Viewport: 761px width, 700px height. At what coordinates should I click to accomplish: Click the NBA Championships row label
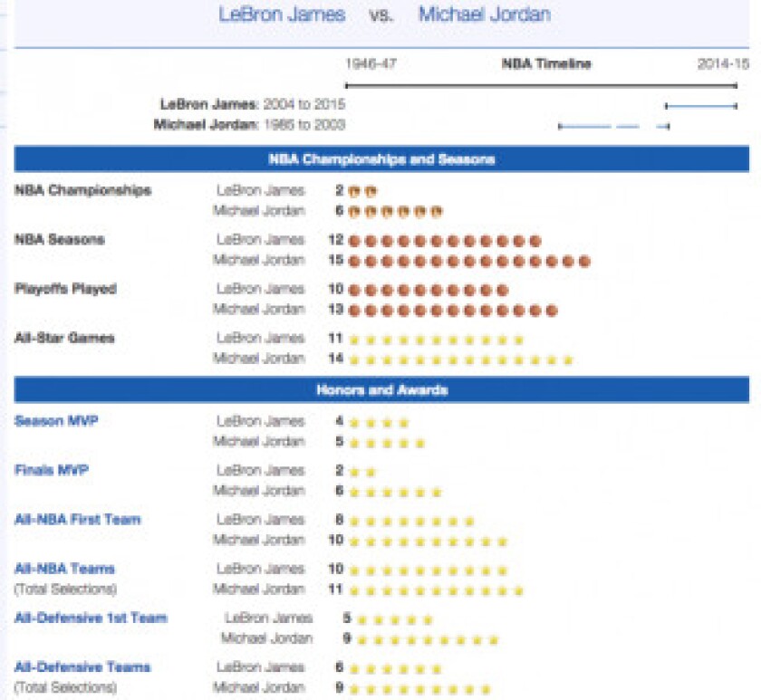[x=83, y=190]
